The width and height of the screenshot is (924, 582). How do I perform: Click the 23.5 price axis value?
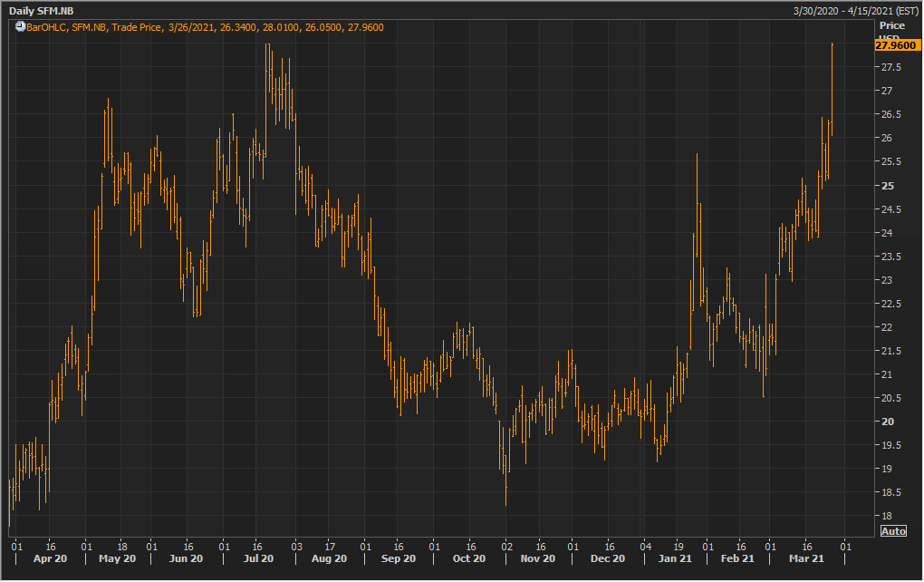click(891, 257)
